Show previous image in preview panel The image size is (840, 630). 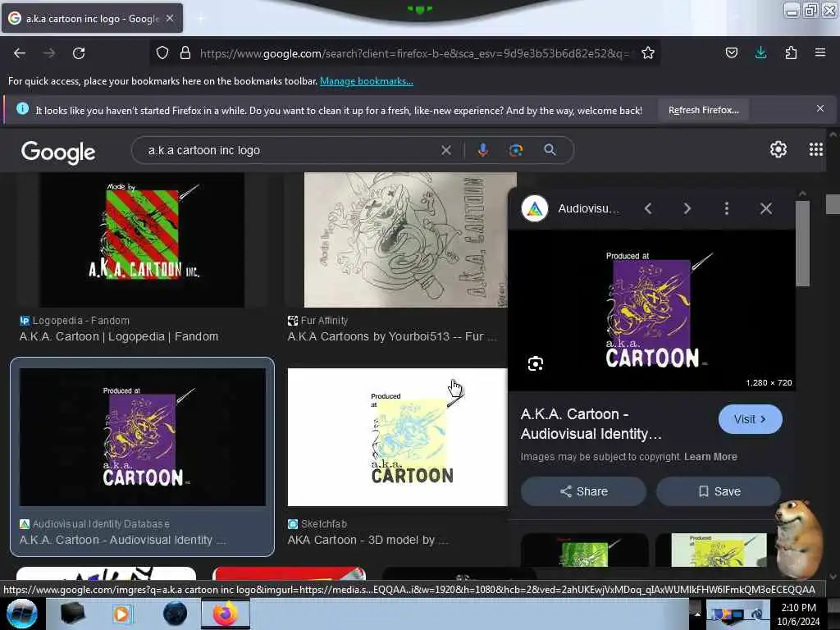648,208
